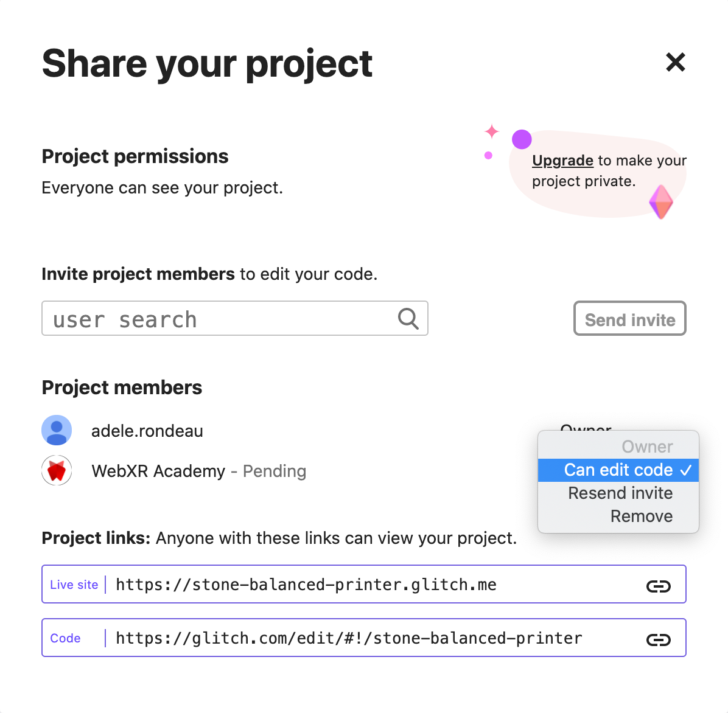Image resolution: width=728 pixels, height=713 pixels.
Task: Copy the Code link icon
Action: pyautogui.click(x=658, y=639)
